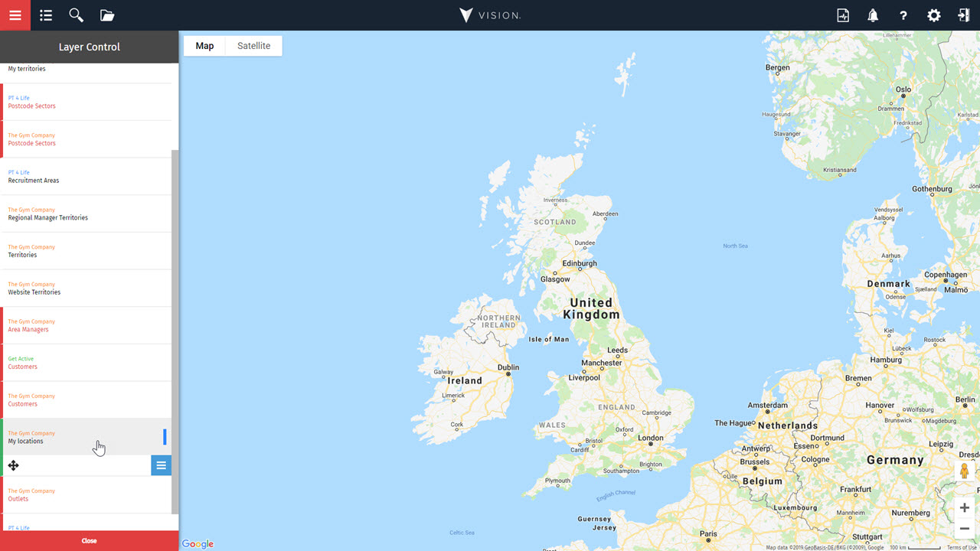Expand the Regional Manager Territories layer

[x=86, y=214]
